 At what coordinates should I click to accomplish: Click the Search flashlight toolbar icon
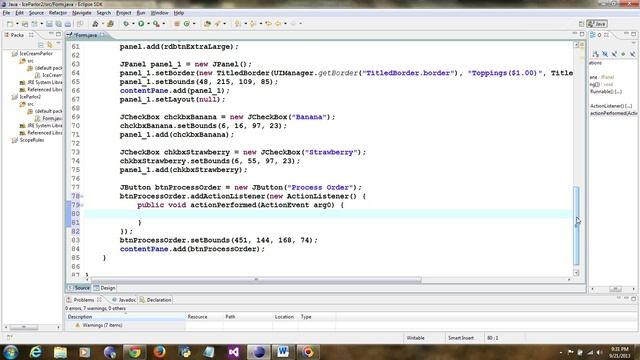click(x=218, y=24)
